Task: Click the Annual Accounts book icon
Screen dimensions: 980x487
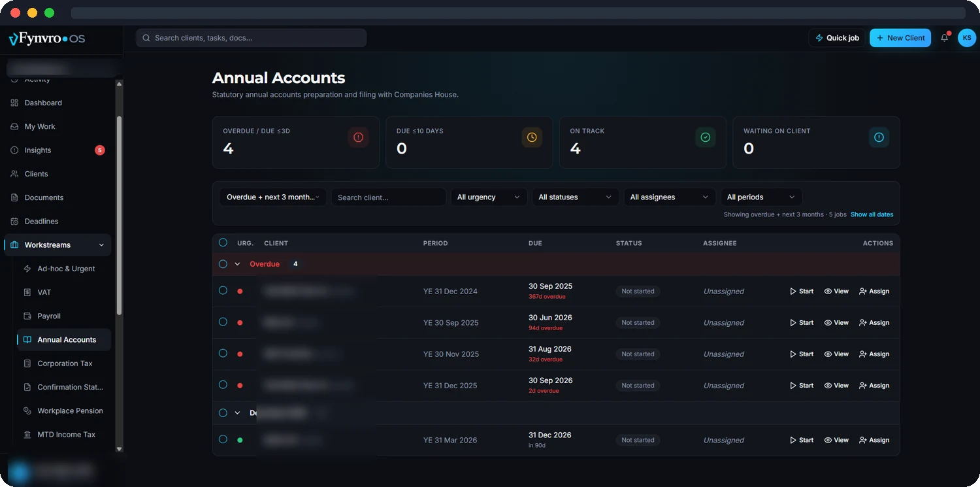Action: pyautogui.click(x=27, y=340)
